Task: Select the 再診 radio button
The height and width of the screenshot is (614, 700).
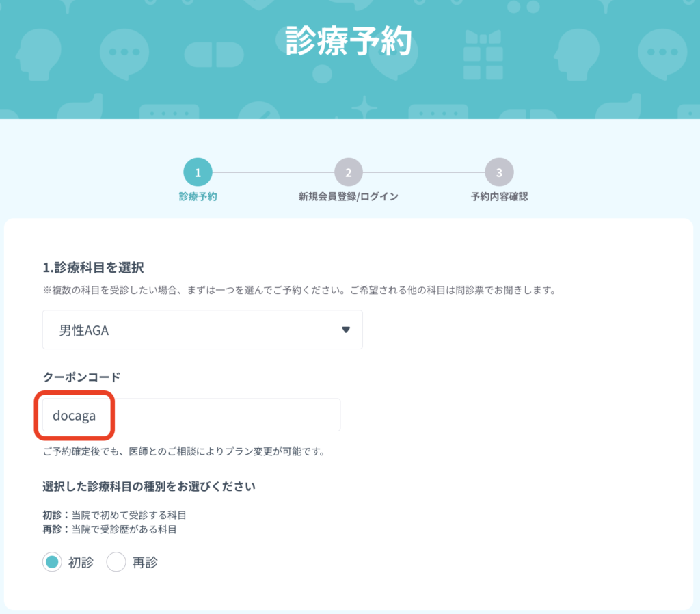Action: tap(116, 563)
